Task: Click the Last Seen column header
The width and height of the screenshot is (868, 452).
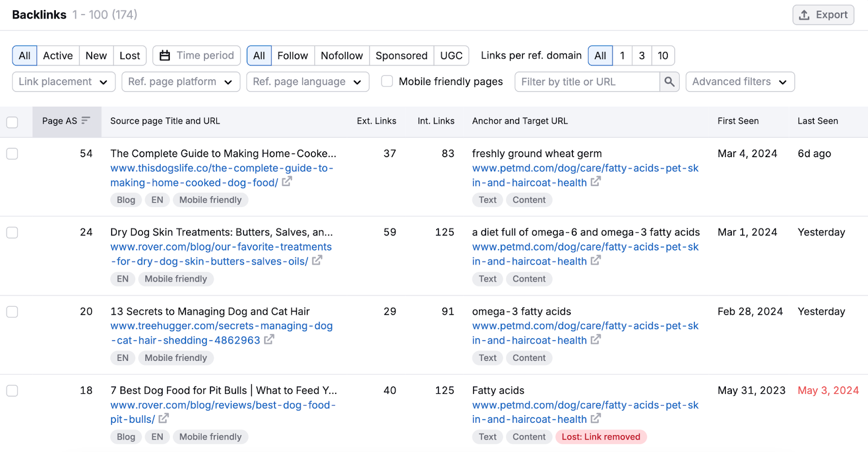Action: (x=818, y=121)
